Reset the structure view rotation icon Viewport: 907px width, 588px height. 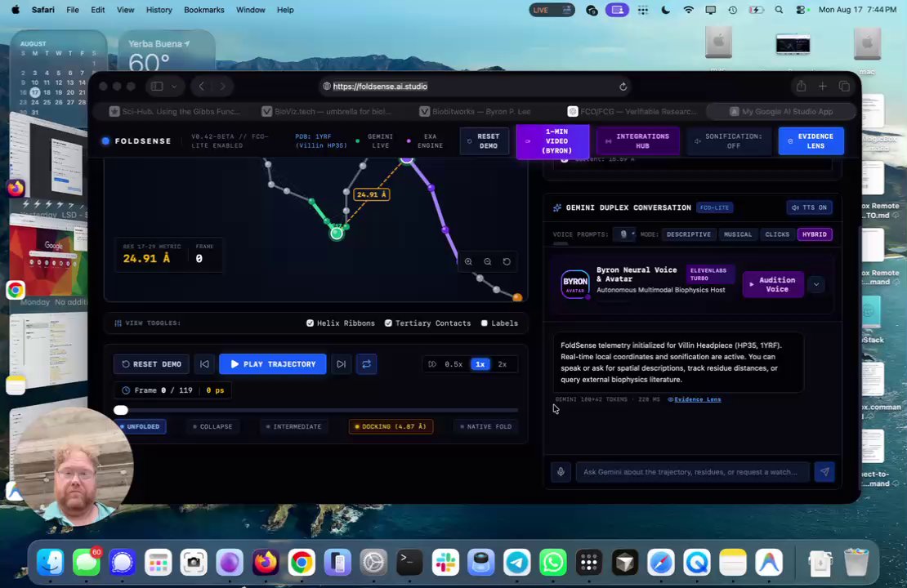point(507,261)
